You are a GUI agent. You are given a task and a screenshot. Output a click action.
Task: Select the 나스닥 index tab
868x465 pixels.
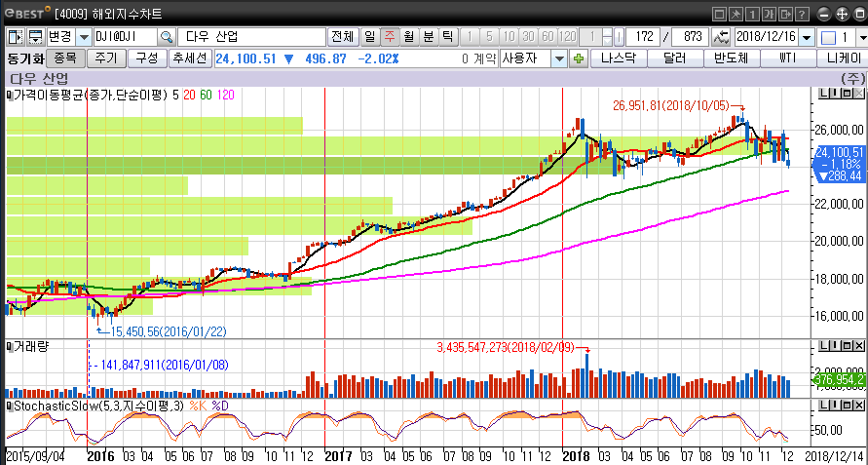click(619, 58)
